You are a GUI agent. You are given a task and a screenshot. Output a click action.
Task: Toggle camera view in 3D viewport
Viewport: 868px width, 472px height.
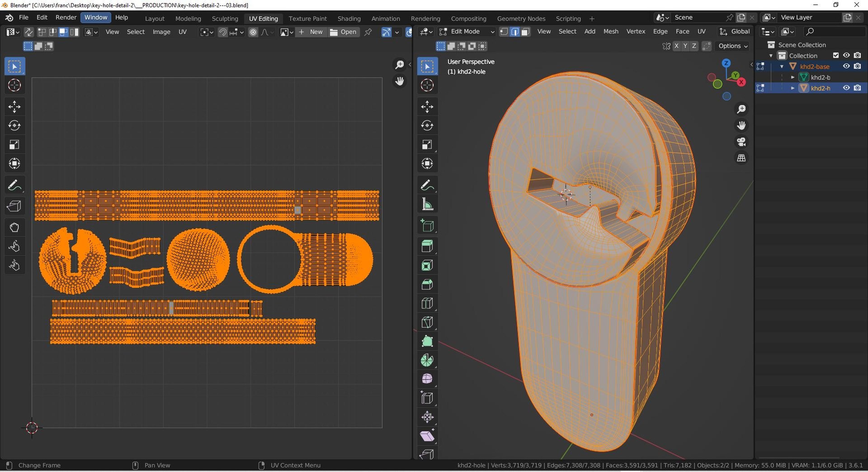tap(741, 142)
